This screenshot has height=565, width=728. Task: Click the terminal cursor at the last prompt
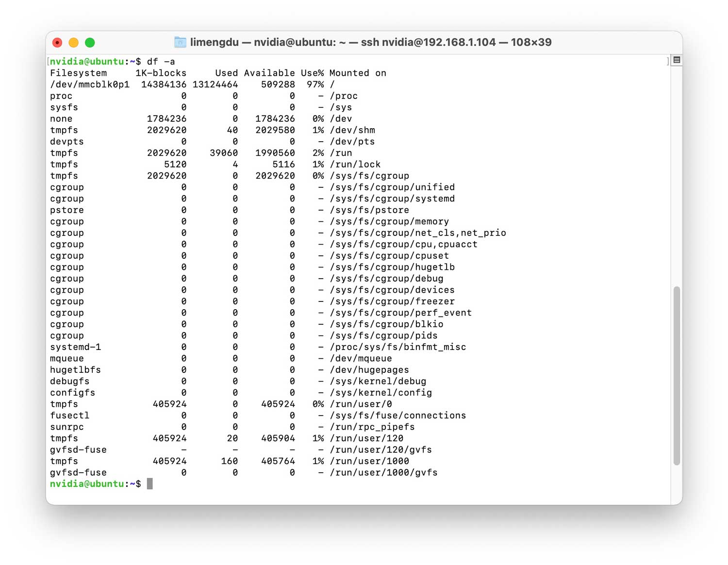click(x=150, y=484)
